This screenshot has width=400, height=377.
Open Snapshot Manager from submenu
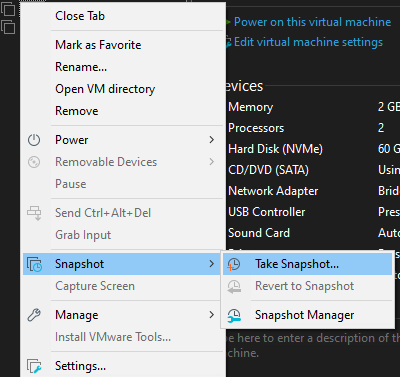[307, 315]
